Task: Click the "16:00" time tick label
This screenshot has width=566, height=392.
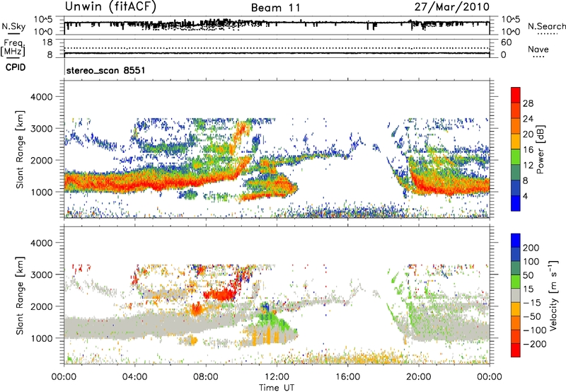Action: tap(347, 377)
